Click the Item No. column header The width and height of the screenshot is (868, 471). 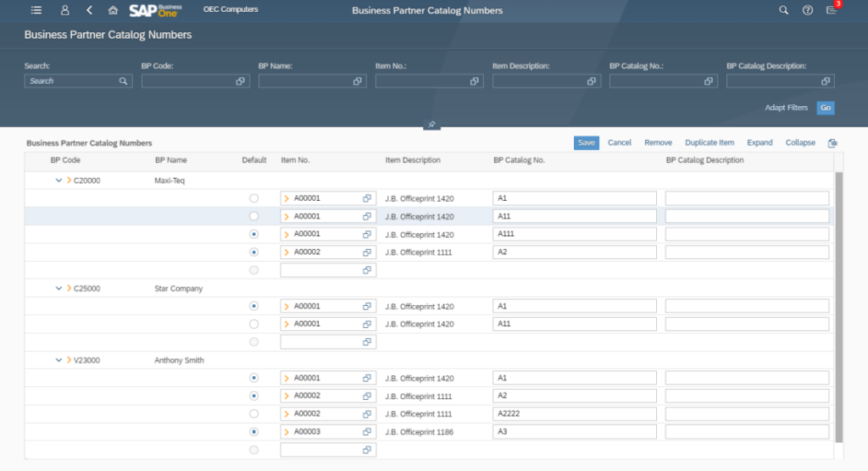[295, 160]
